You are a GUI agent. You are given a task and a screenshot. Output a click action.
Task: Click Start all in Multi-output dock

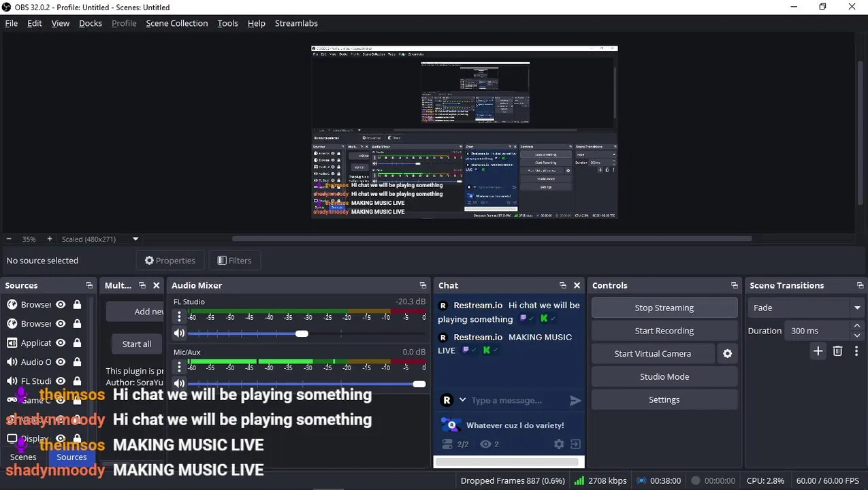coord(137,344)
